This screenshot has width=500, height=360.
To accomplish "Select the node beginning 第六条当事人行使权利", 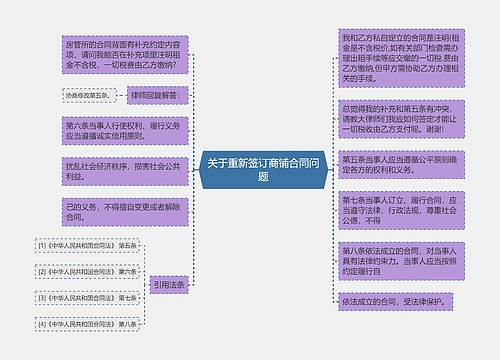I will click(125, 131).
